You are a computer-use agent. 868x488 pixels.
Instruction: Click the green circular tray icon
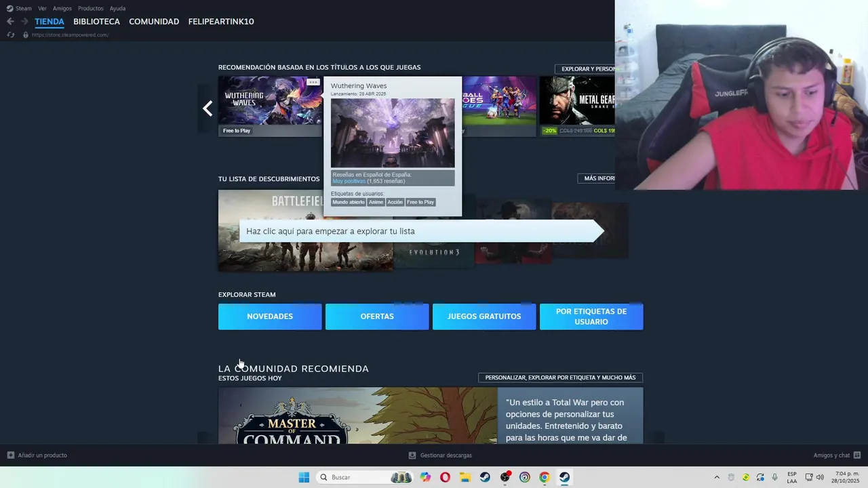[746, 477]
